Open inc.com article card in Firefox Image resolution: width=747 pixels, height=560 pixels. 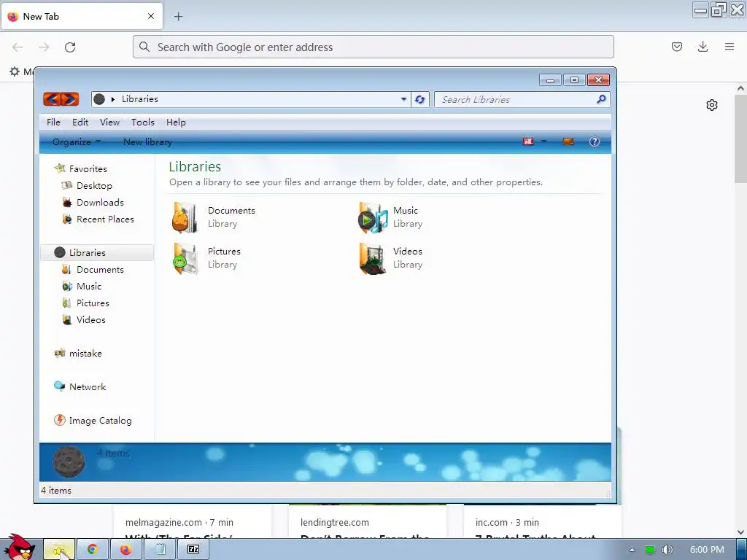click(543, 522)
